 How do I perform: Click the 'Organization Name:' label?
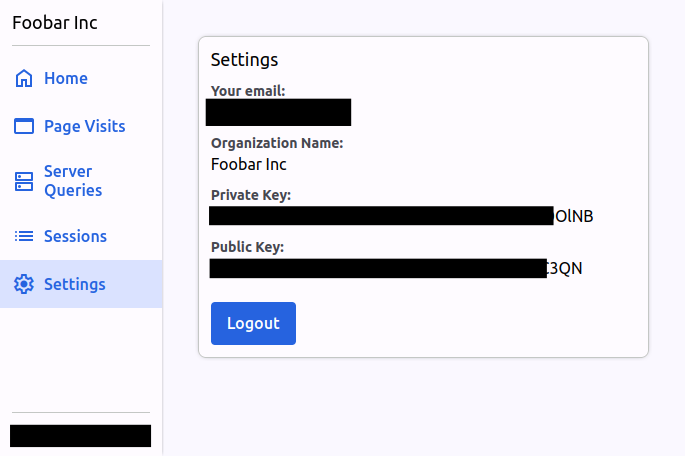click(277, 143)
